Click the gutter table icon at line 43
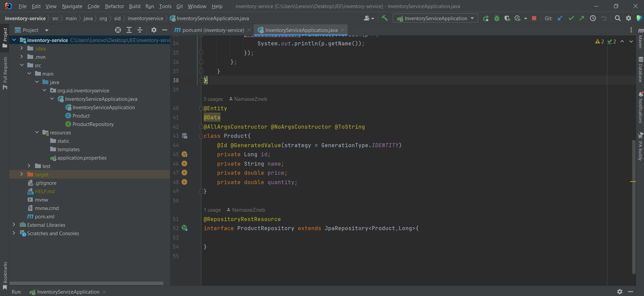The height and width of the screenshot is (296, 644). tap(185, 136)
